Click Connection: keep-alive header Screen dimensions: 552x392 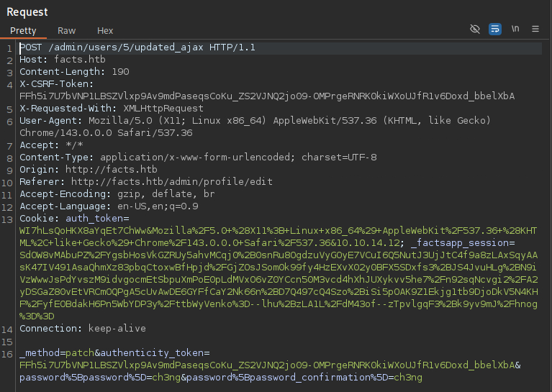tap(83, 329)
